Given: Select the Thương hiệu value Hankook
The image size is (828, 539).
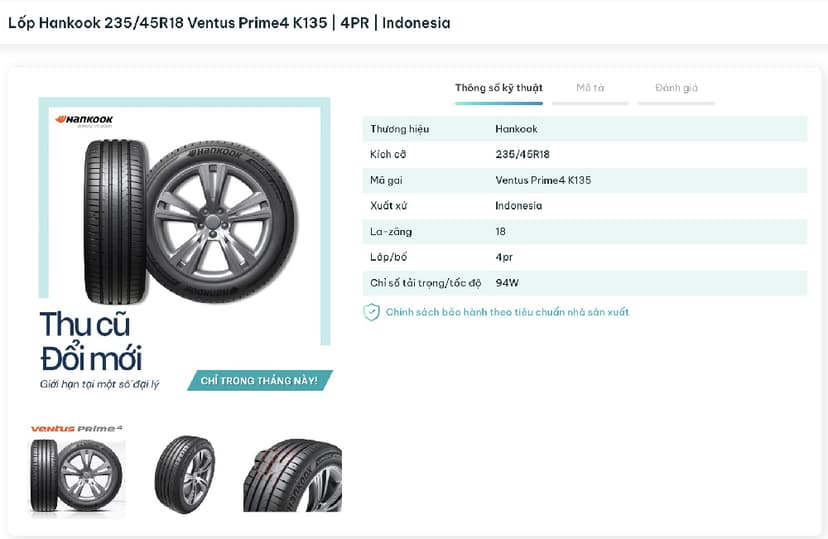Looking at the screenshot, I should pos(516,129).
